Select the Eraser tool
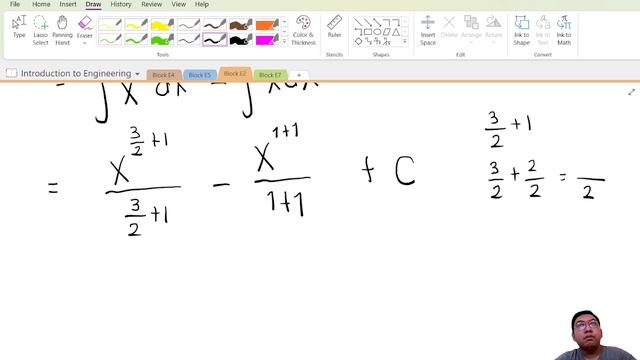The image size is (640, 360). coord(84,27)
